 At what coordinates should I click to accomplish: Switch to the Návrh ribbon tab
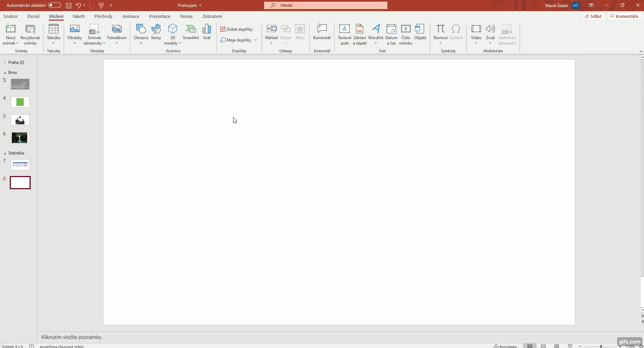78,16
